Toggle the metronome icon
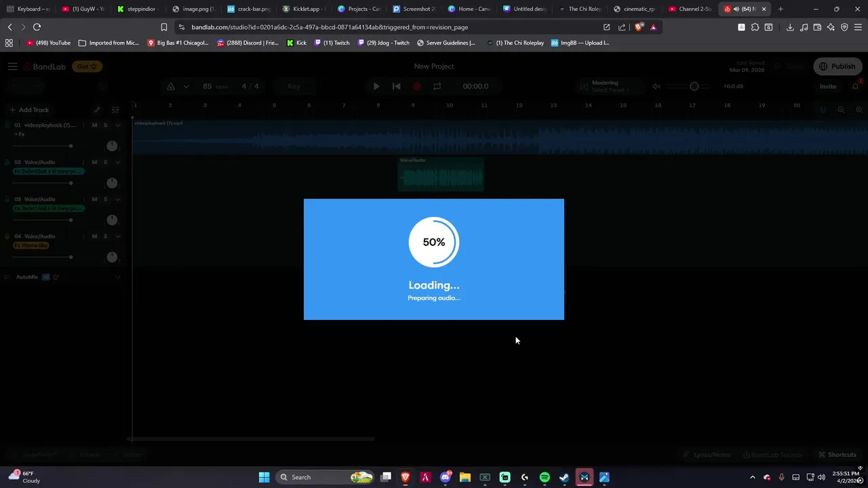Screen dimensions: 868x488 pyautogui.click(x=171, y=86)
